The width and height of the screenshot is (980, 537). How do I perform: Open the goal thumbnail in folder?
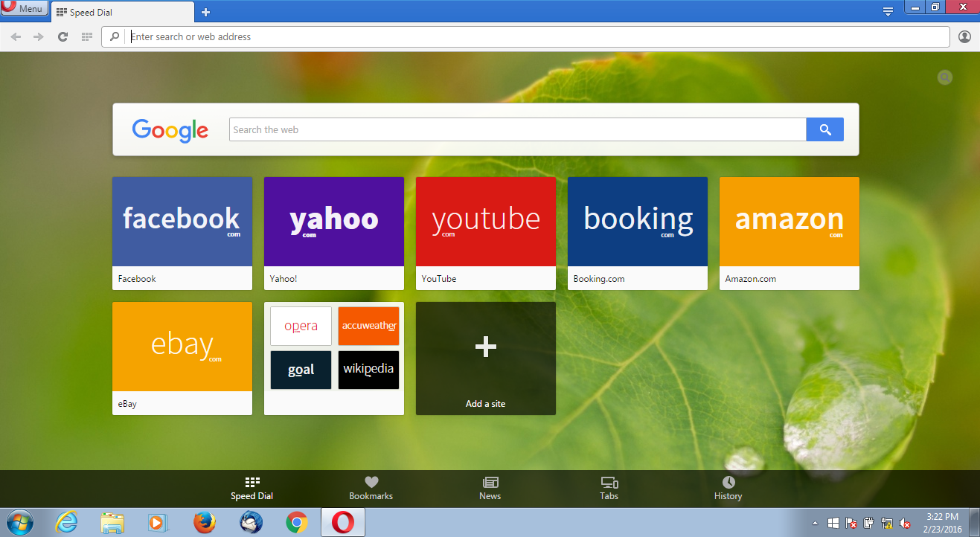301,370
